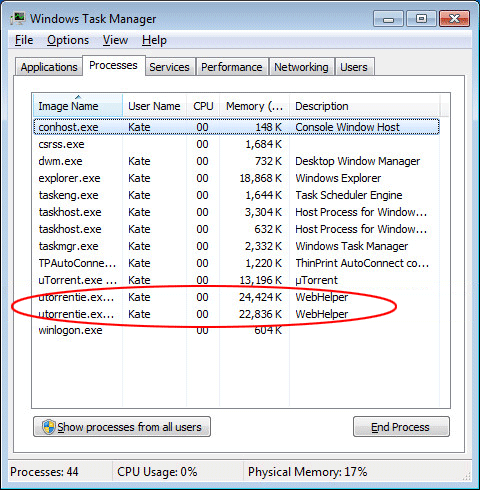Open the View menu
The height and width of the screenshot is (490, 480).
coord(115,40)
